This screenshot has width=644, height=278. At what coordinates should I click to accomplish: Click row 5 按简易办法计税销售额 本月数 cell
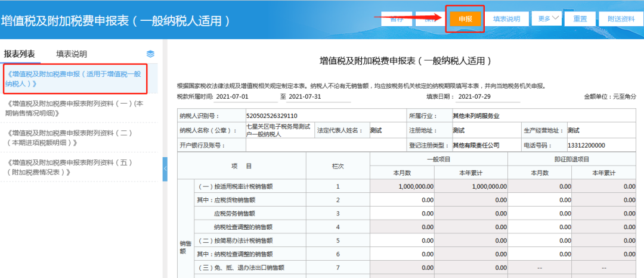402,240
